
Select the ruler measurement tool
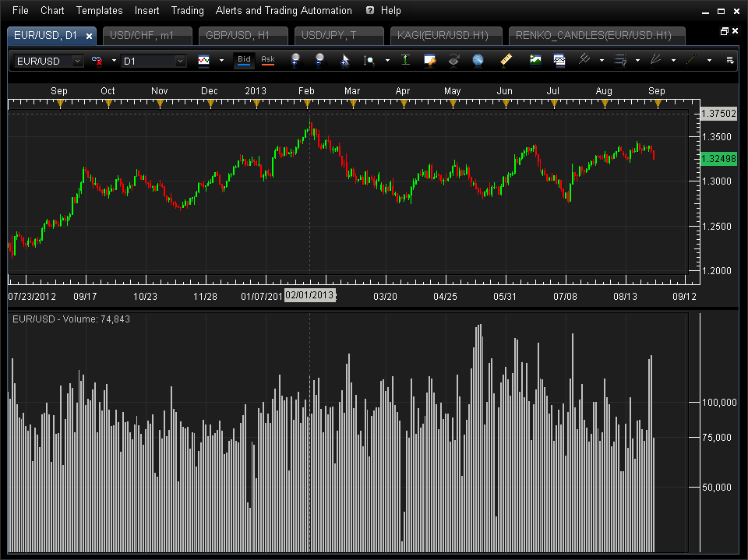click(x=506, y=60)
